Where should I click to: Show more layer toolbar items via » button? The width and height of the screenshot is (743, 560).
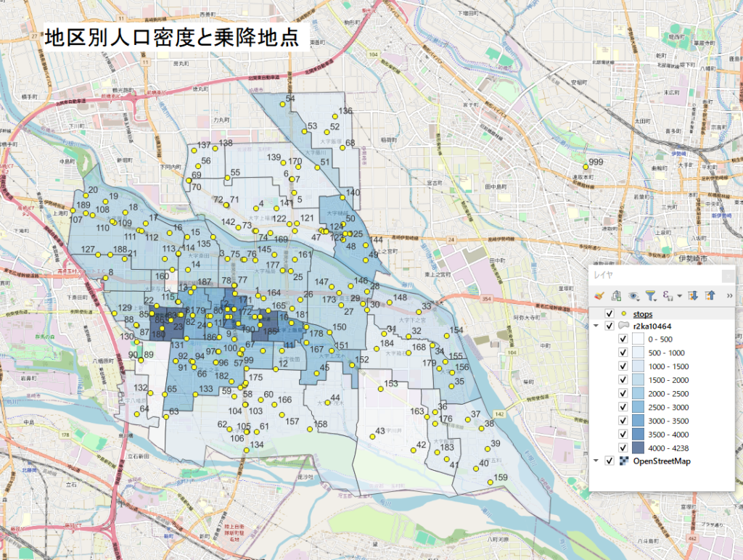click(728, 295)
